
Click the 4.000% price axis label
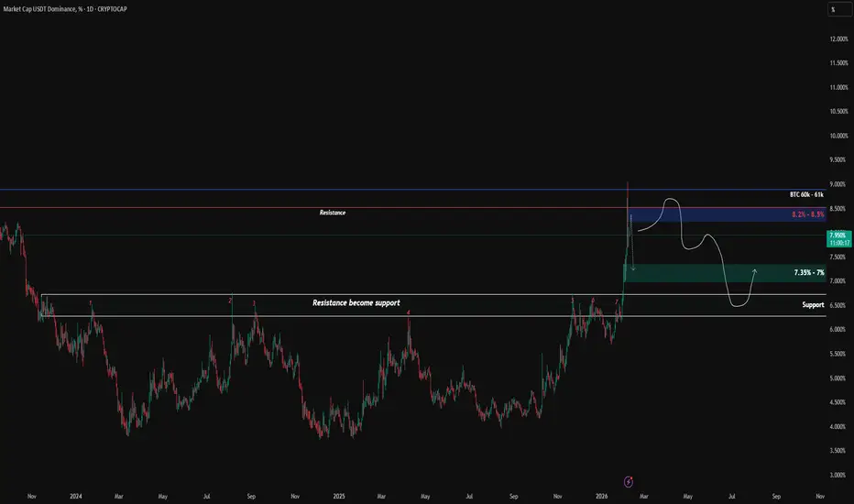point(838,427)
